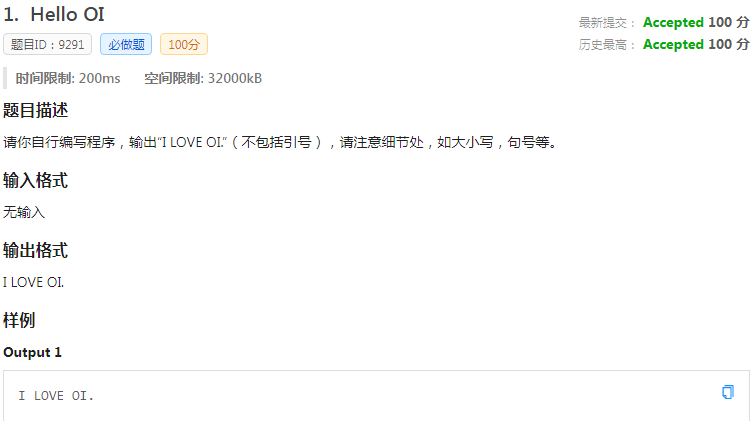Click the 最新提交 label

[603, 23]
